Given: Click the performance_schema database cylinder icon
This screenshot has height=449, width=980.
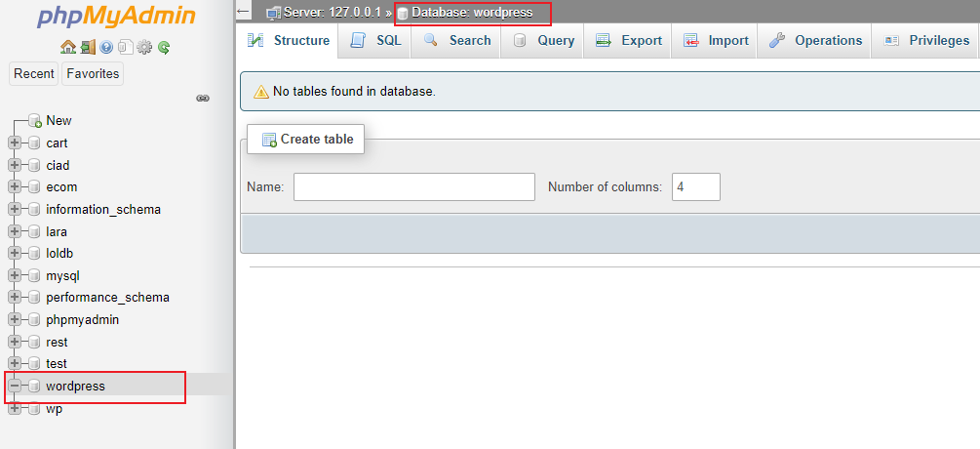Looking at the screenshot, I should coord(34,297).
